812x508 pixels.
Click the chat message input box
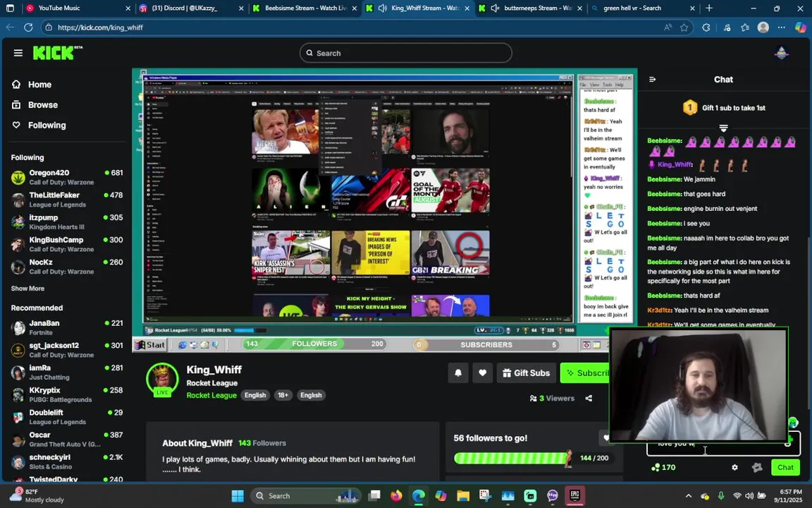pyautogui.click(x=723, y=445)
